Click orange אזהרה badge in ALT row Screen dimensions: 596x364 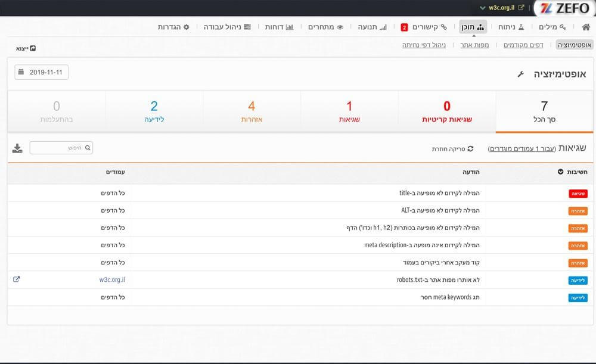point(578,211)
